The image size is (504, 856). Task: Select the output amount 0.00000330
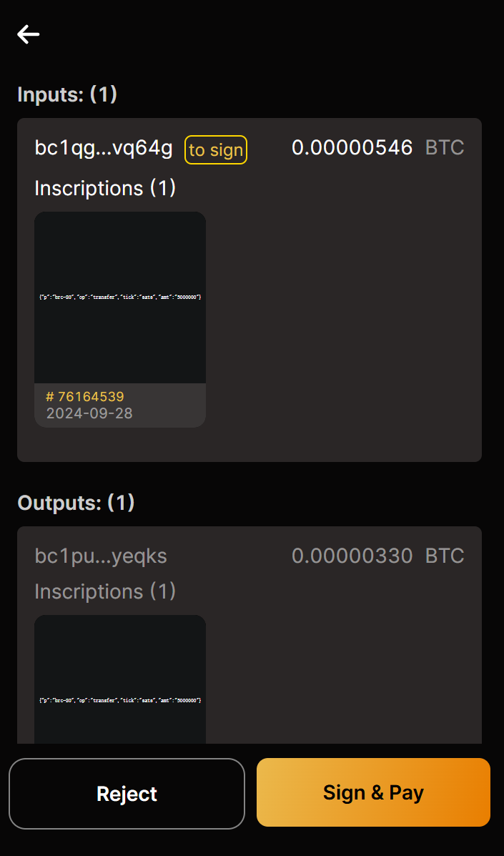click(352, 556)
